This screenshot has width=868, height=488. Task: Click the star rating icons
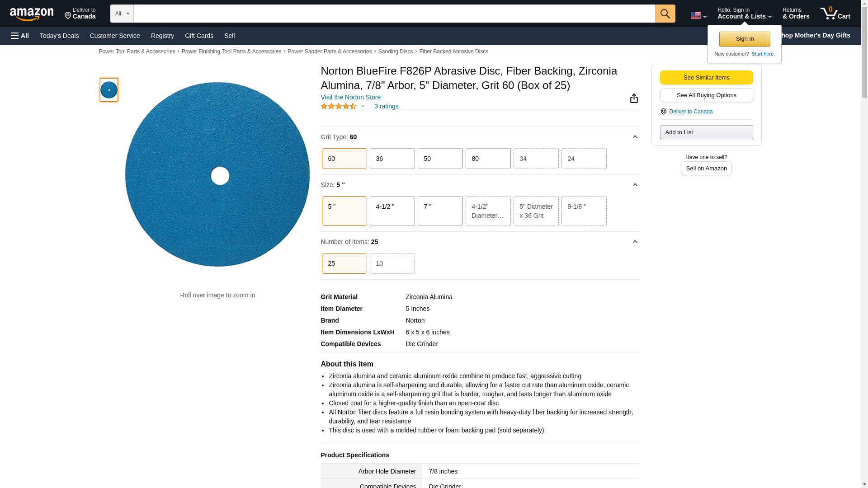[339, 106]
